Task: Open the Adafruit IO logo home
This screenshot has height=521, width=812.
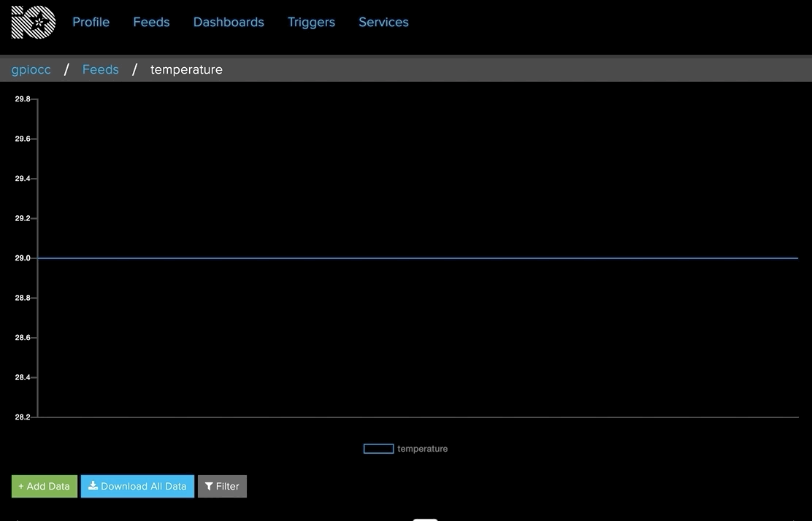Action: click(x=33, y=22)
